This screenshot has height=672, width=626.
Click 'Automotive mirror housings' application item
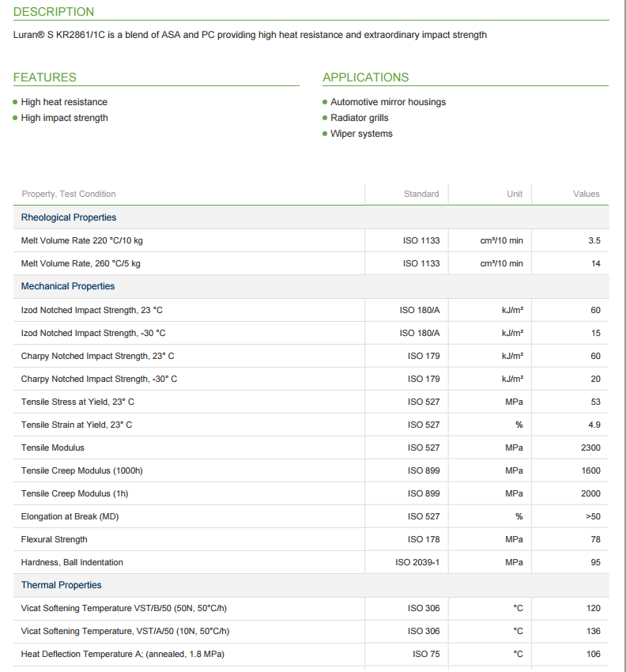pyautogui.click(x=388, y=102)
